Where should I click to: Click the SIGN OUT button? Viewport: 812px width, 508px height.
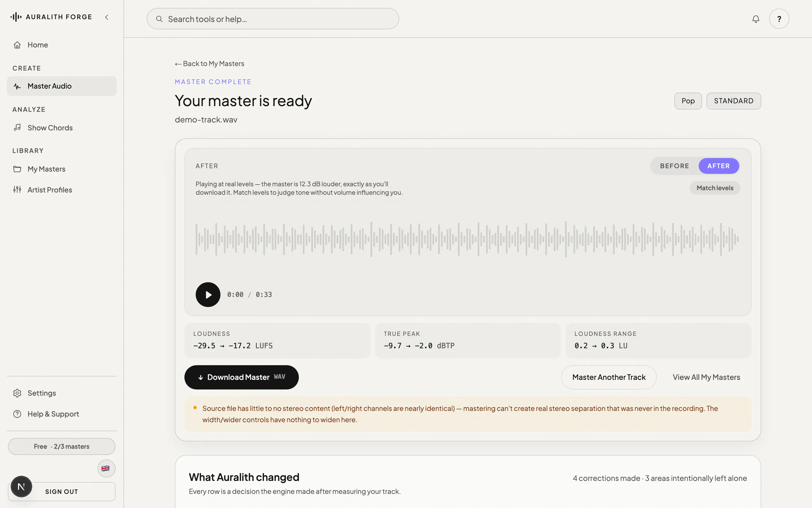[62, 492]
